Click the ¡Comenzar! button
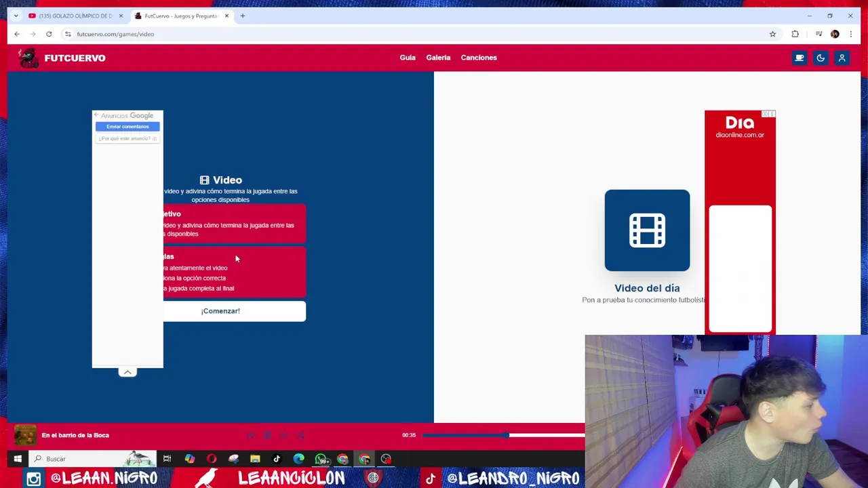Viewport: 868px width, 488px height. tap(234, 311)
